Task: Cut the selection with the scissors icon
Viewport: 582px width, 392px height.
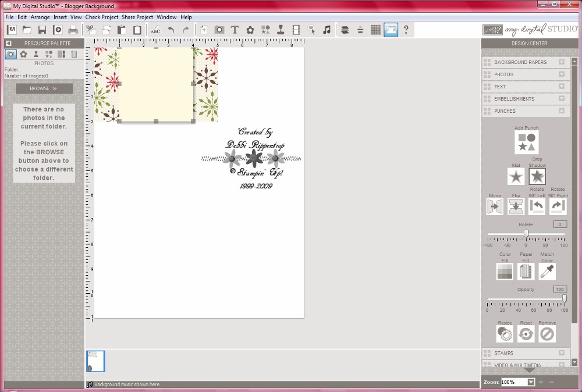Action: coord(91,30)
